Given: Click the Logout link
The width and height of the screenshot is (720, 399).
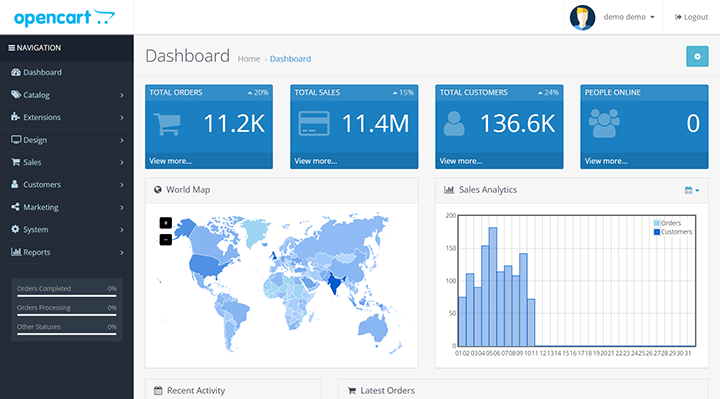Looking at the screenshot, I should point(692,17).
